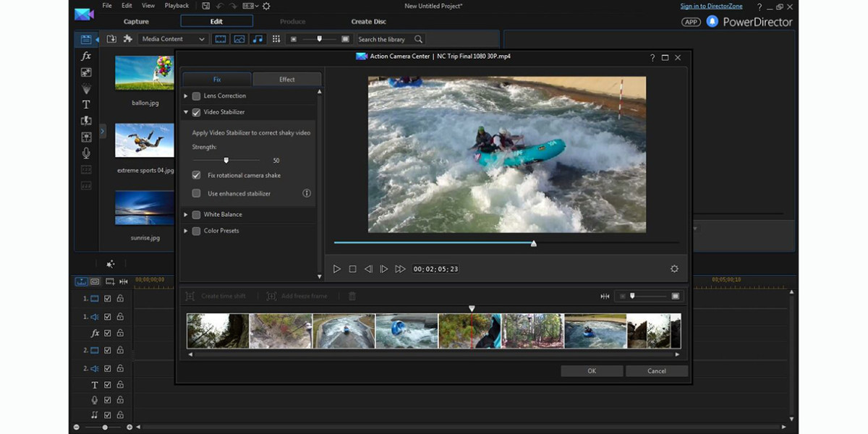Toggle Fix rotational camera shake checkbox

[x=196, y=175]
